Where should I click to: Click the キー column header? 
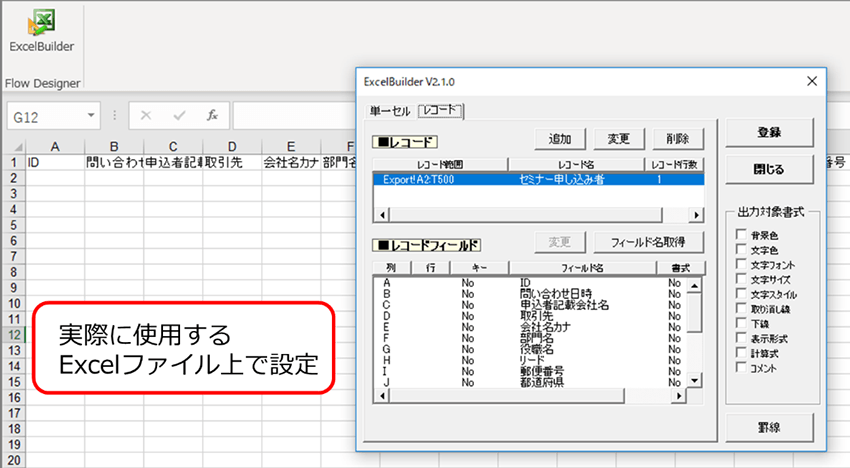479,267
